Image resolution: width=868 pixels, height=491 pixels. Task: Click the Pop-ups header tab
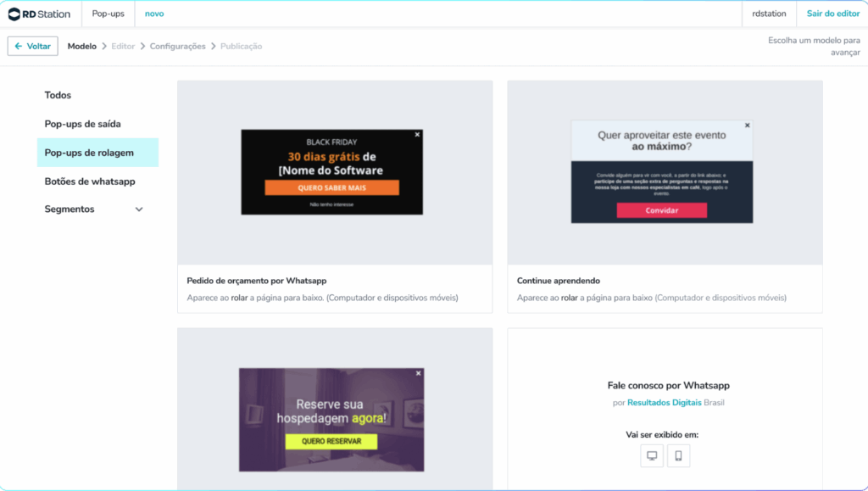[108, 14]
